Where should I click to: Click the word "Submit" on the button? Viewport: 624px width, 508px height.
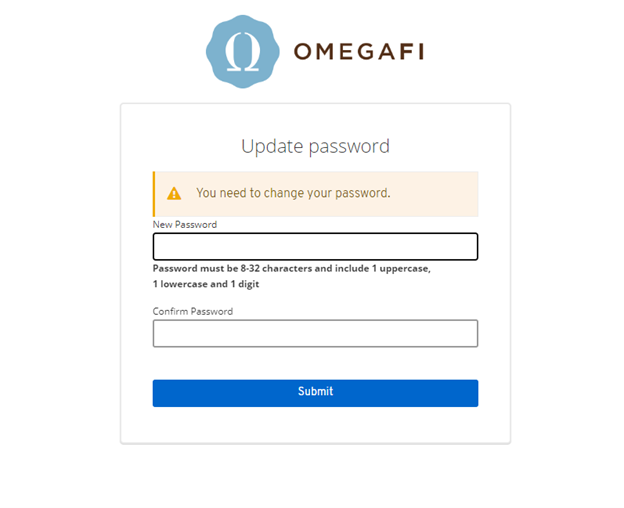coord(315,392)
